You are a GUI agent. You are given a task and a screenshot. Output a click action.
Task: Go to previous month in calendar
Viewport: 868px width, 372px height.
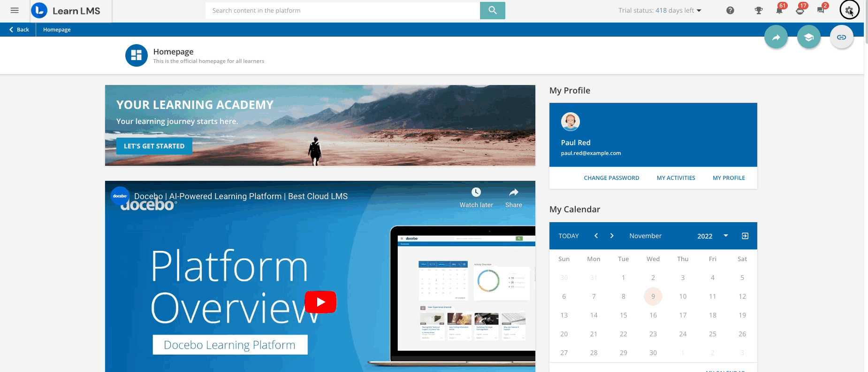596,236
